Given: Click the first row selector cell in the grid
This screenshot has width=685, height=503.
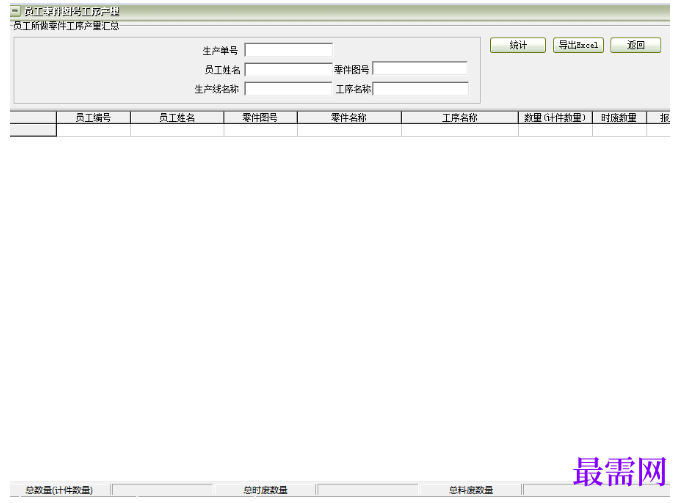Looking at the screenshot, I should tap(33, 130).
